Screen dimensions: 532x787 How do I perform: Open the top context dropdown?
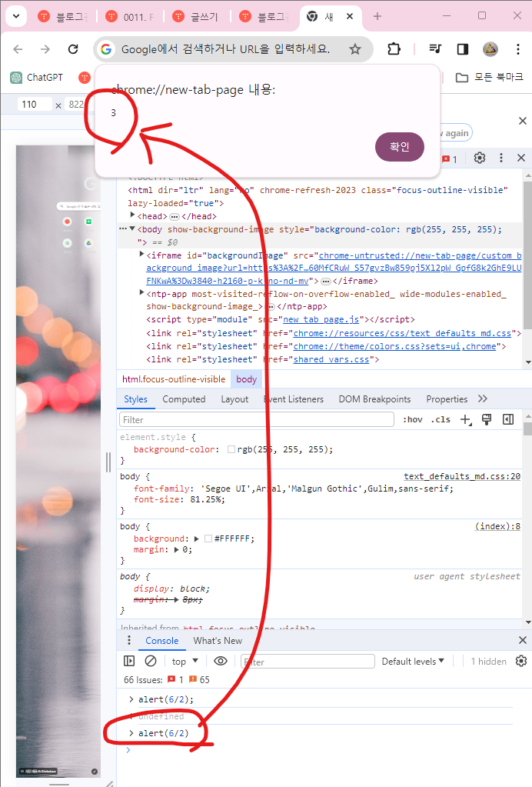tap(185, 662)
